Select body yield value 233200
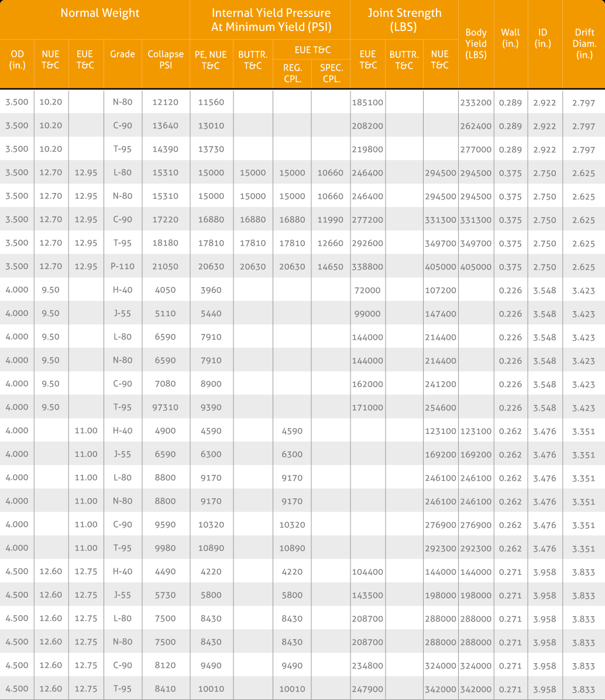Image resolution: width=605 pixels, height=700 pixels. coord(476,103)
